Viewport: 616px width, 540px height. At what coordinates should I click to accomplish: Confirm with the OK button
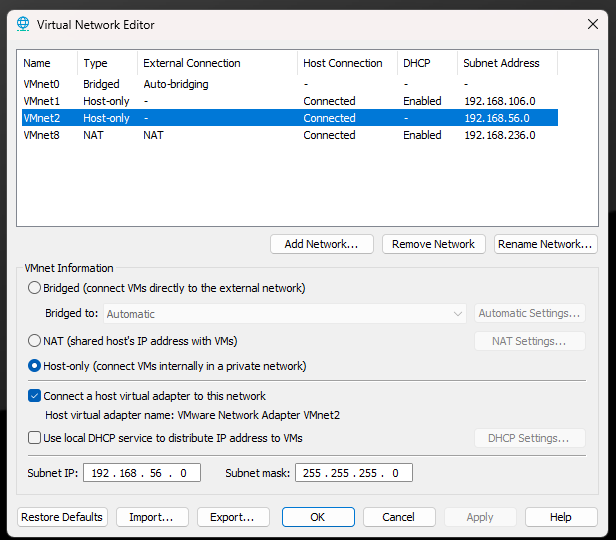pyautogui.click(x=318, y=517)
